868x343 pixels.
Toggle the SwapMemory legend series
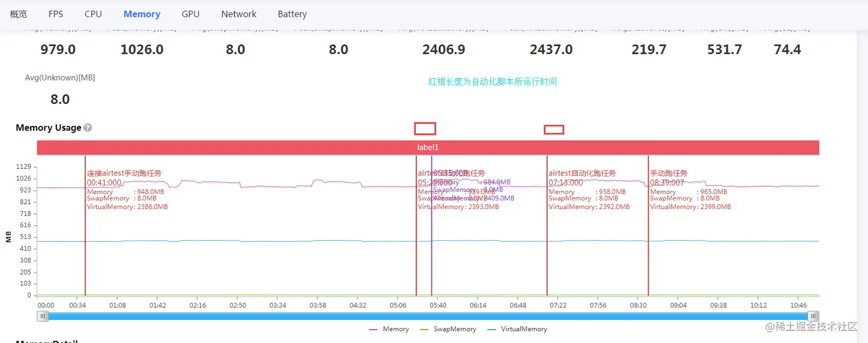point(448,329)
